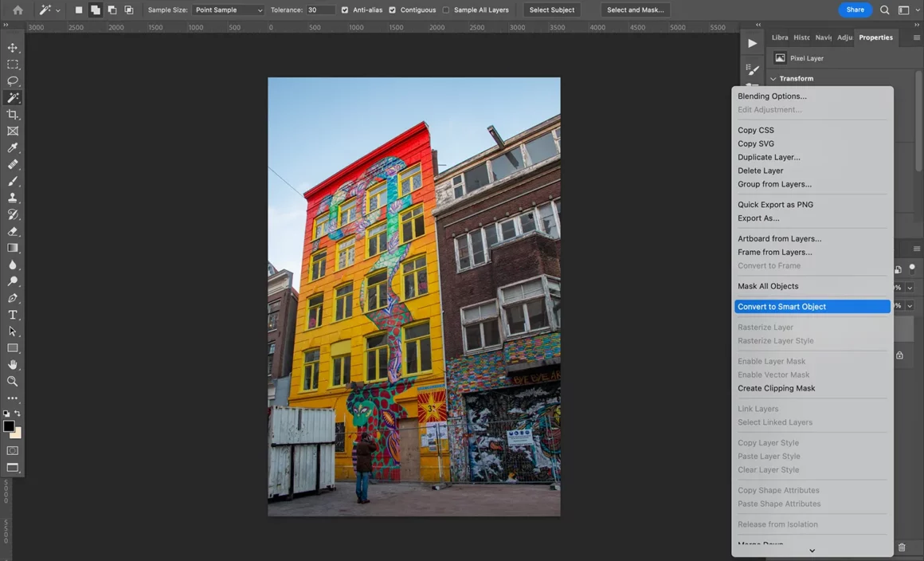This screenshot has height=561, width=924.
Task: Select the Rectangle shape tool
Action: point(13,347)
